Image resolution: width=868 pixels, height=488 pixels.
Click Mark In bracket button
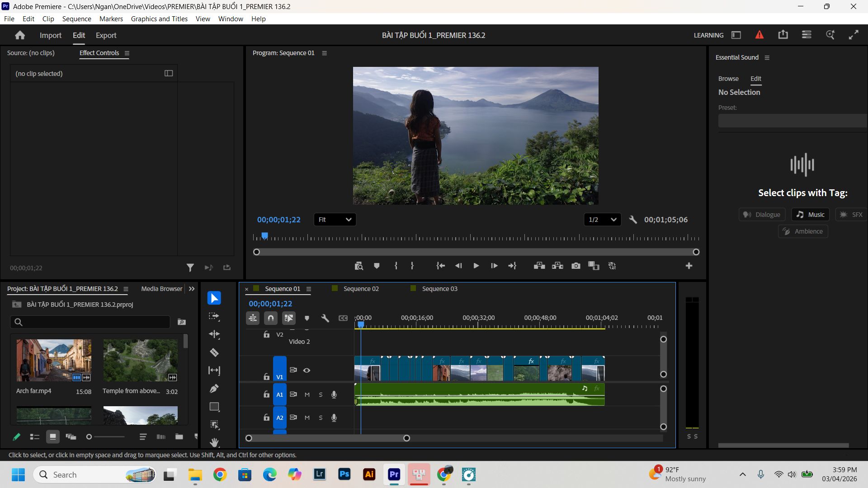396,266
